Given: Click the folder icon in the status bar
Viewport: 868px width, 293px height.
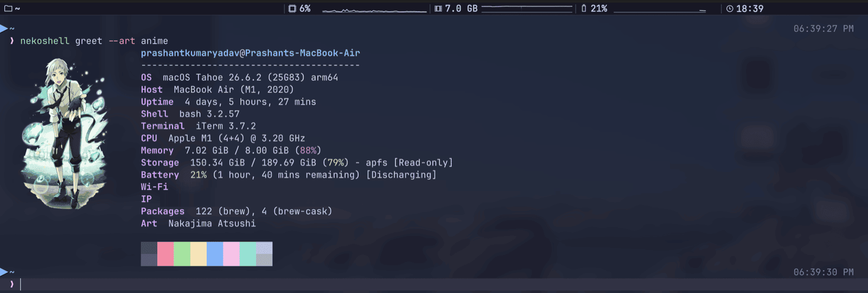Looking at the screenshot, I should click(x=8, y=9).
